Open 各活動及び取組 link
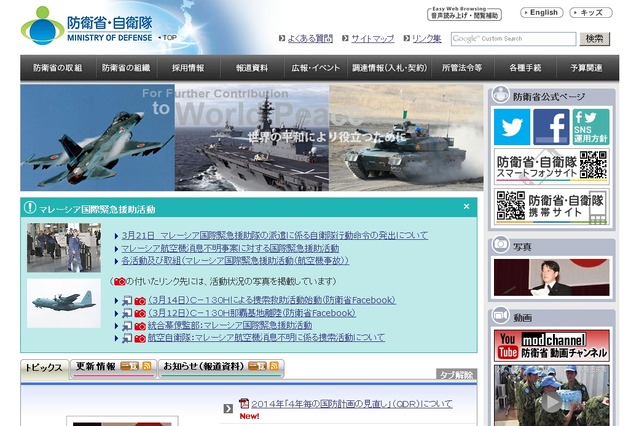 (235, 260)
